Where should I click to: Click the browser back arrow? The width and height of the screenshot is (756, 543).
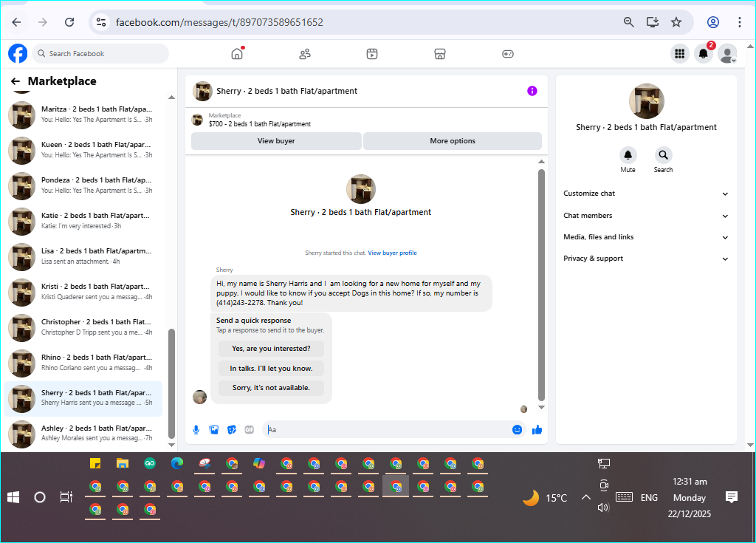coord(16,22)
